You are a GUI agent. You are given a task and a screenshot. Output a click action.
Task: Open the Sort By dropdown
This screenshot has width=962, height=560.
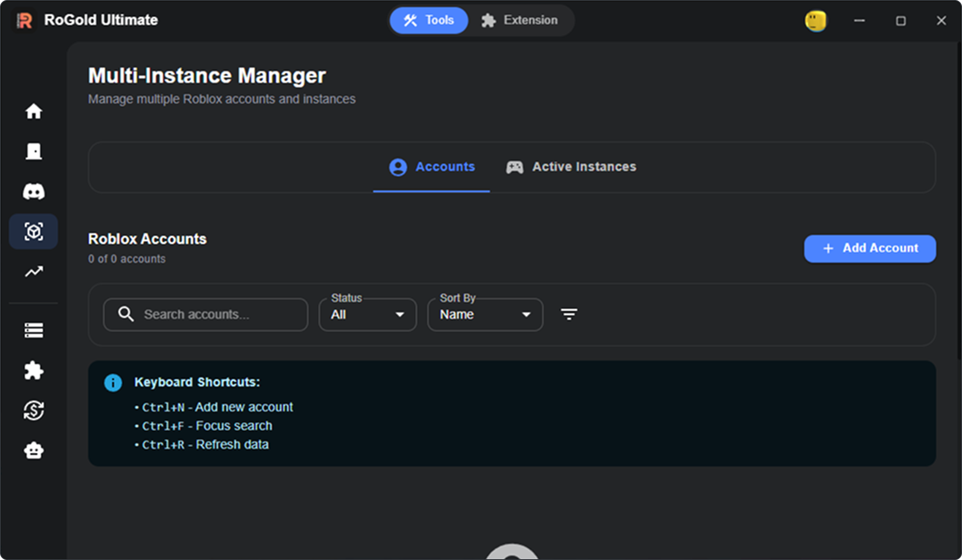485,314
